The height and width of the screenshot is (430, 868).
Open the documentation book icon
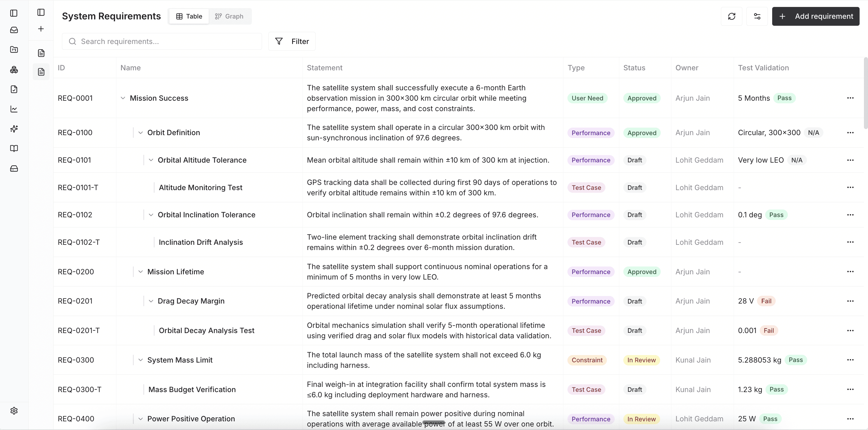14,148
